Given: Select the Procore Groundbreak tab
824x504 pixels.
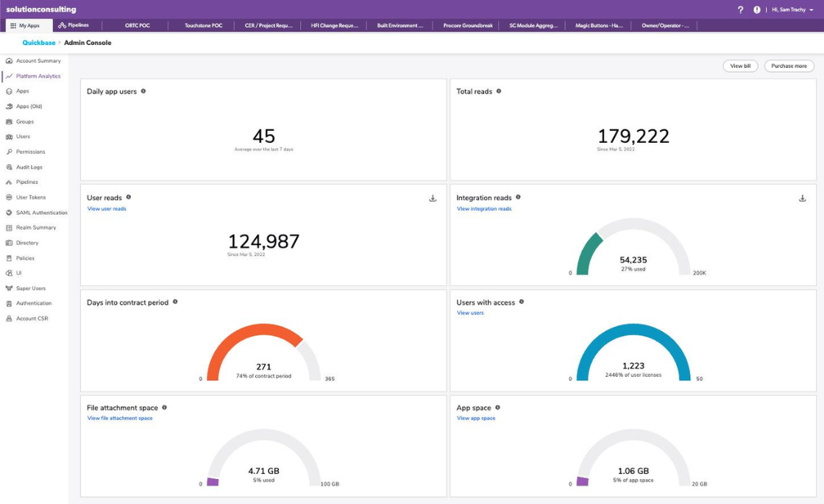Looking at the screenshot, I should 468,25.
